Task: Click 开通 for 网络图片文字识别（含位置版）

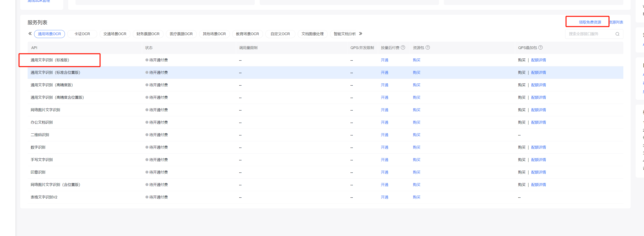Action: pos(384,185)
